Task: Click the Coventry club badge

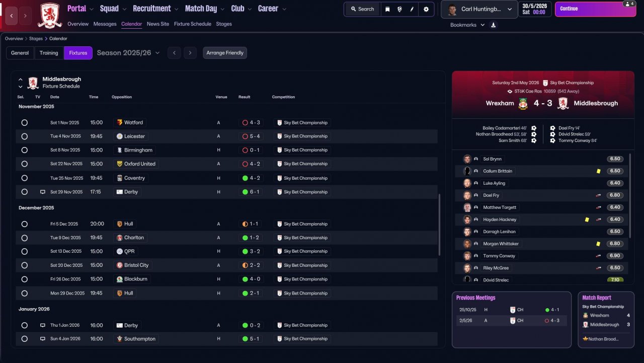Action: click(120, 178)
